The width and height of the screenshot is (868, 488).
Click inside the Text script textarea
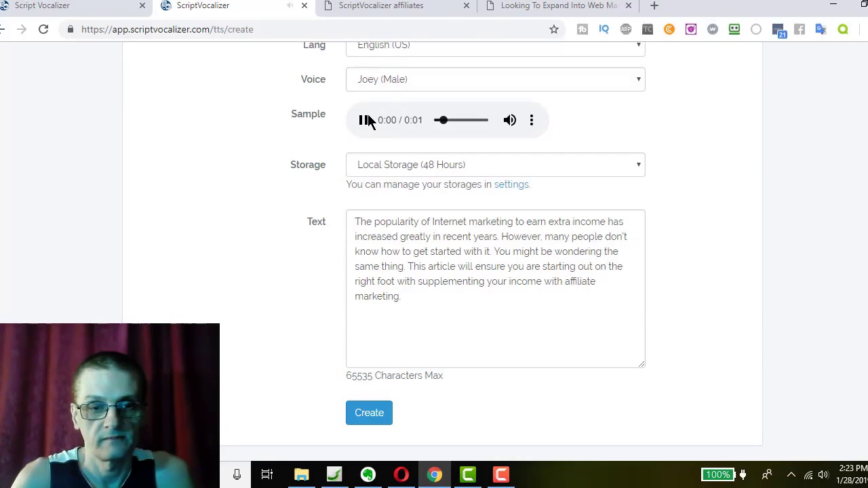pos(496,289)
